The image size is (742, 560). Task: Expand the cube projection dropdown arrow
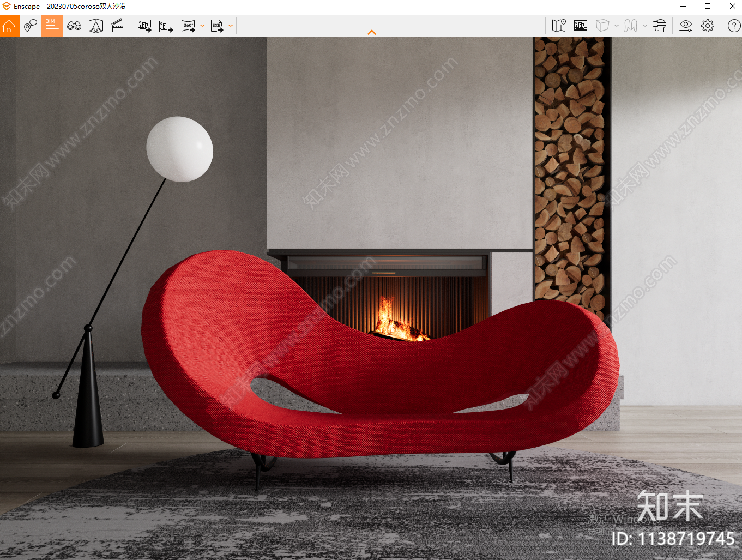(x=617, y=26)
